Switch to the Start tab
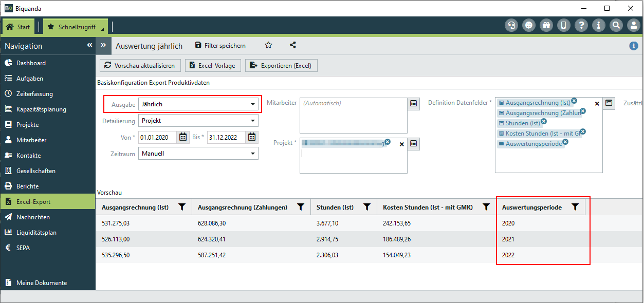 [18, 27]
